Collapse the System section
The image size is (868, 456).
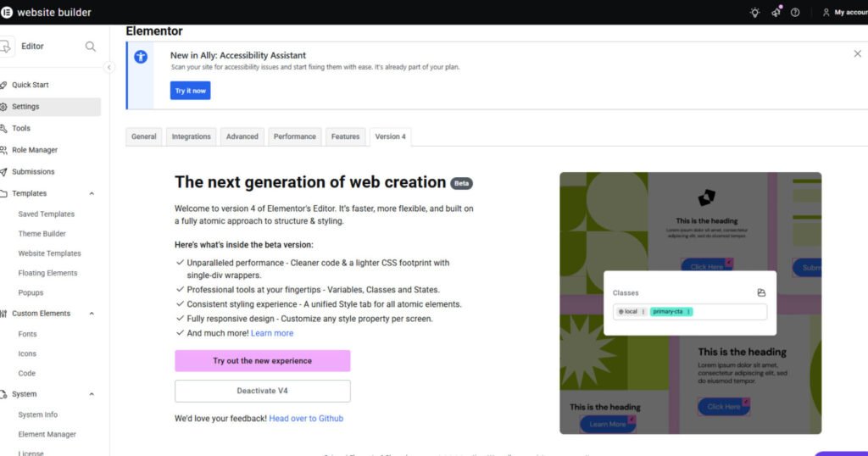[x=92, y=394]
